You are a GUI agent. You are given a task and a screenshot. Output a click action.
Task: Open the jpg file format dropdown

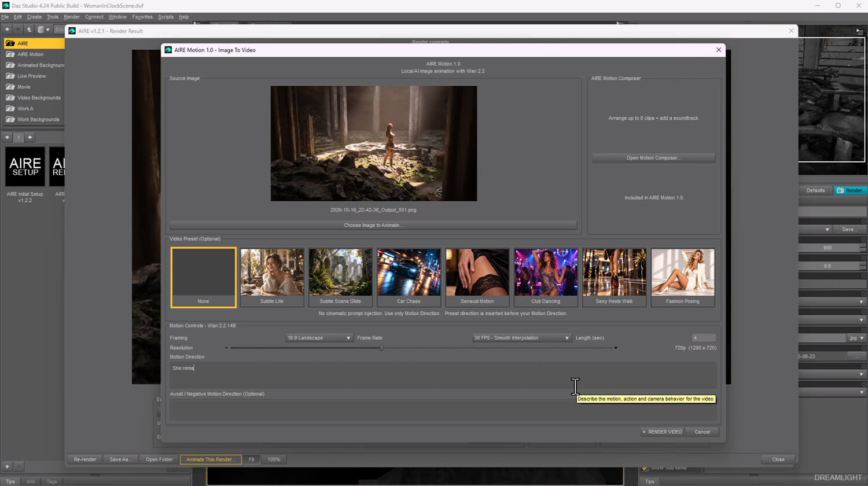click(857, 338)
